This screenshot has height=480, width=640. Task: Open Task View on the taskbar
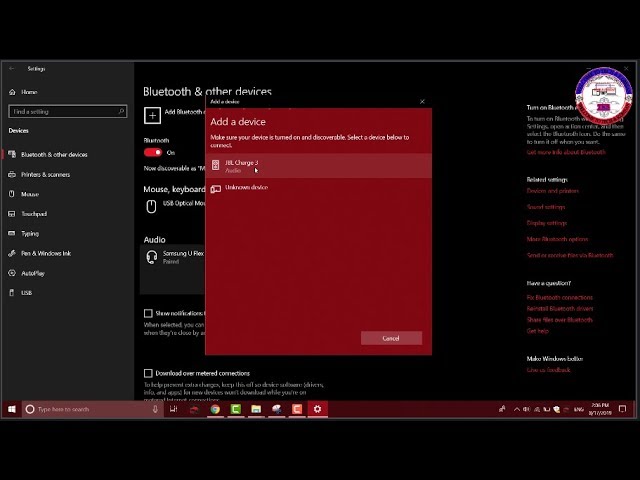173,409
